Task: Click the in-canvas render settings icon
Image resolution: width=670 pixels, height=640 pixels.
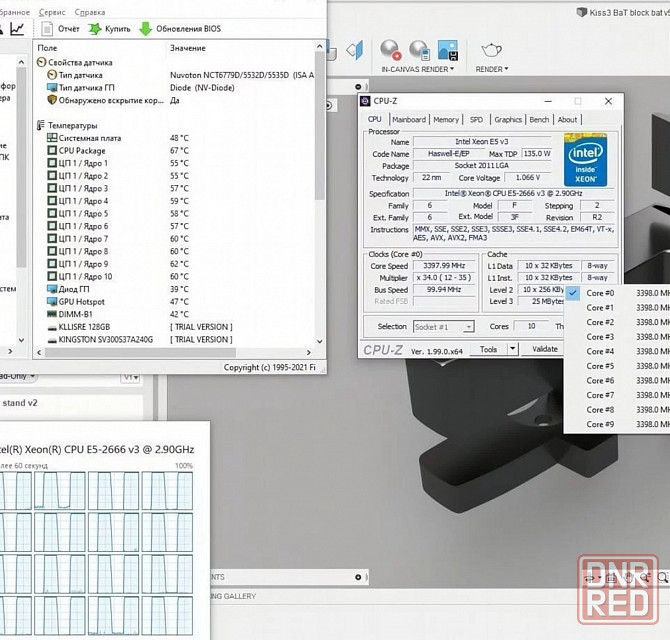Action: [418, 49]
